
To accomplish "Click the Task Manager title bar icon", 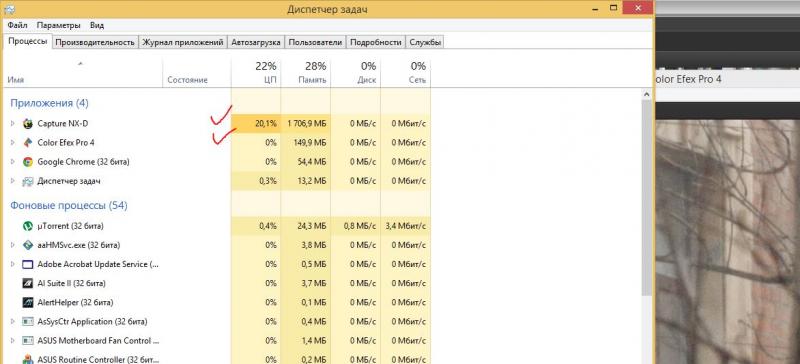I will click(9, 9).
